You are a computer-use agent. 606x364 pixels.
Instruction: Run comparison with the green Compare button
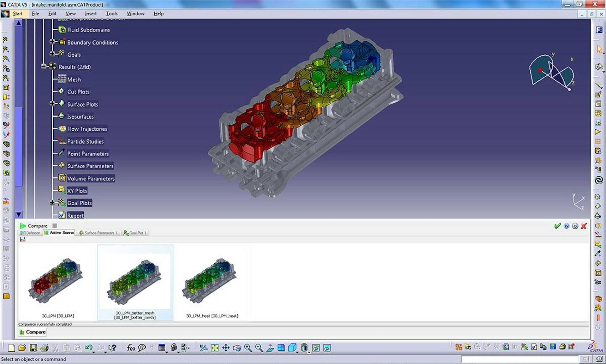pos(23,226)
